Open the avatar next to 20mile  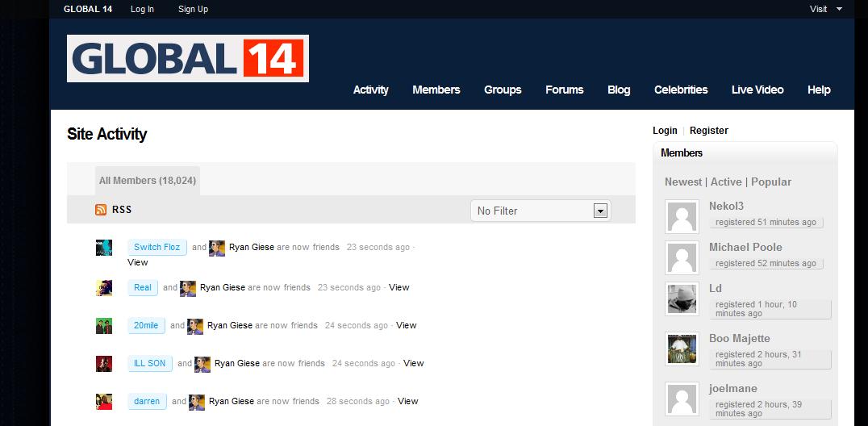tap(104, 326)
